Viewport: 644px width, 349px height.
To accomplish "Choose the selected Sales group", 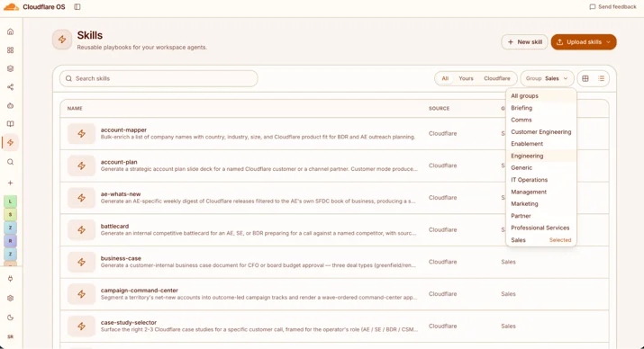I will 541,240.
